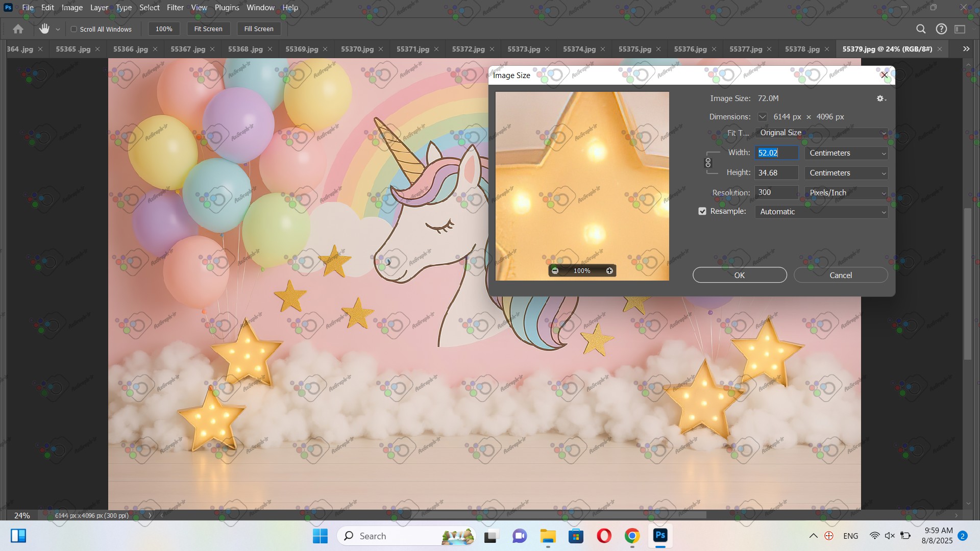980x551 pixels.
Task: Open the Photoshop search magnifier icon
Action: [921, 29]
